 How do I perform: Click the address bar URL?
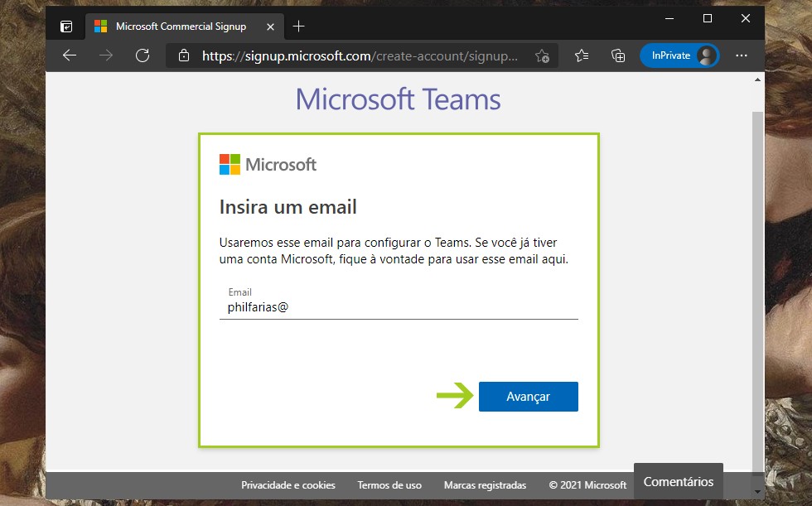point(360,56)
